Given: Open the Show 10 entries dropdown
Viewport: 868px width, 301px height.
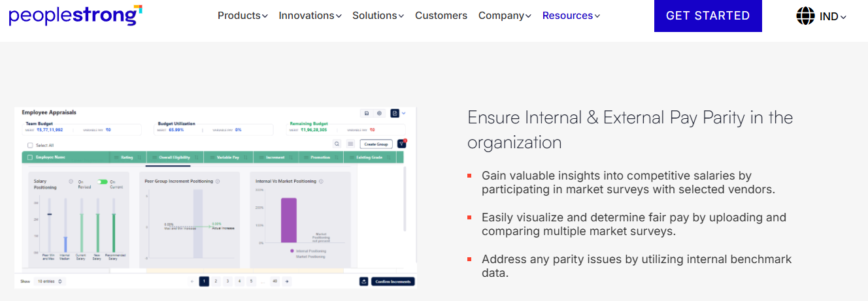Looking at the screenshot, I should (50, 281).
